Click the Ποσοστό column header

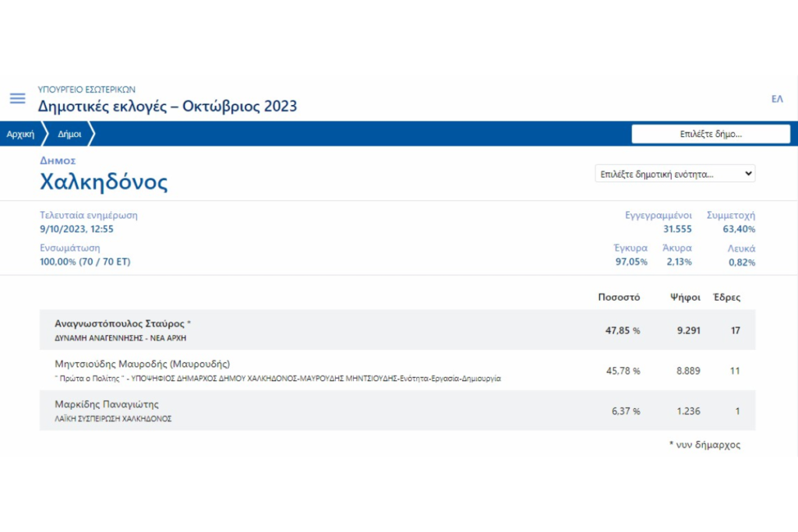tap(619, 298)
